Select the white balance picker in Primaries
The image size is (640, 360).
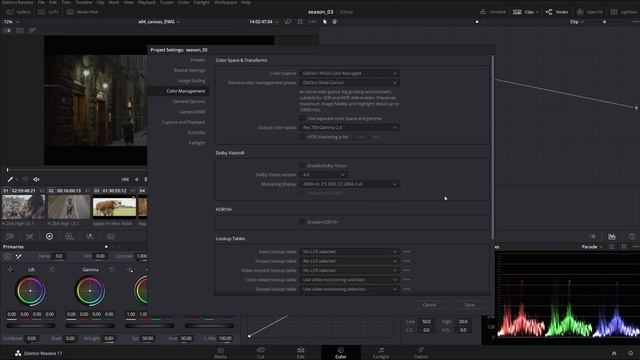click(18, 256)
